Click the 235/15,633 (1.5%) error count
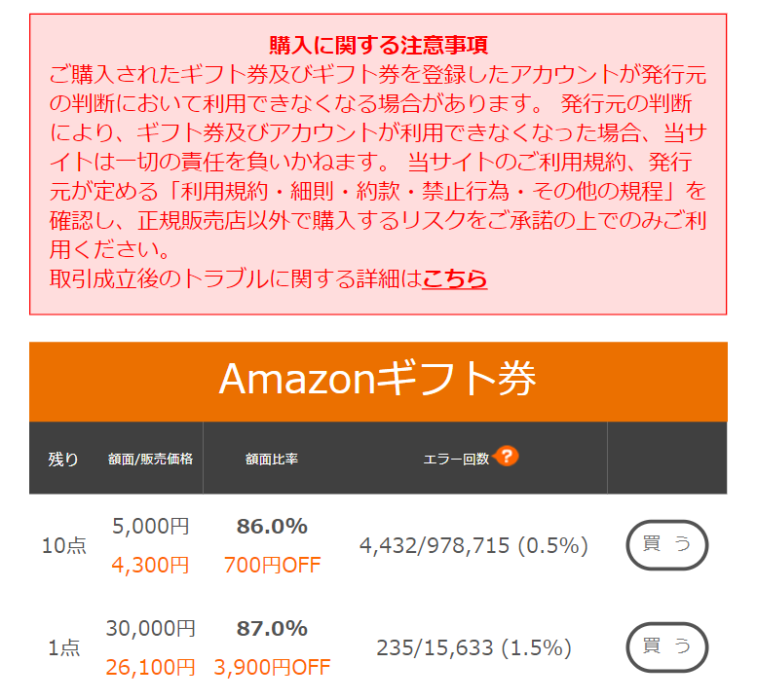The width and height of the screenshot is (757, 700). [473, 647]
